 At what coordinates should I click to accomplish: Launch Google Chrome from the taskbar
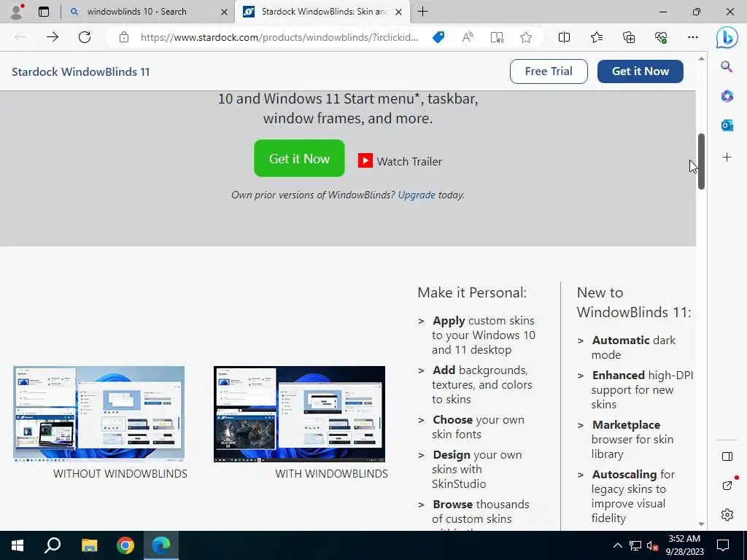click(125, 545)
